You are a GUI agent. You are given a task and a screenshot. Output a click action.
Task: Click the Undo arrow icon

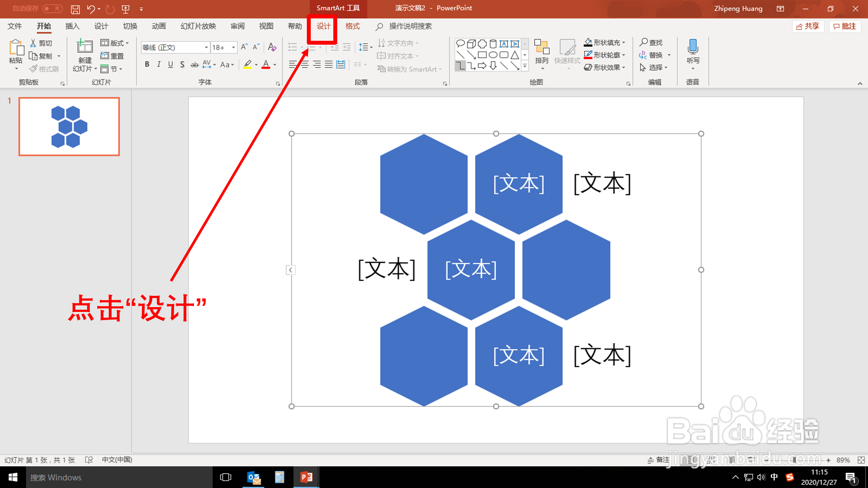pos(91,9)
